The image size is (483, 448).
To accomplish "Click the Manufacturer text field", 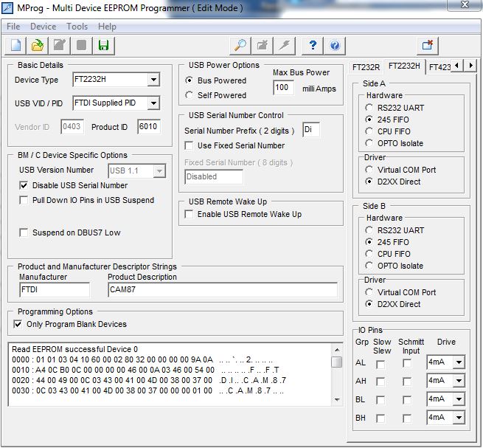I will pyautogui.click(x=55, y=290).
